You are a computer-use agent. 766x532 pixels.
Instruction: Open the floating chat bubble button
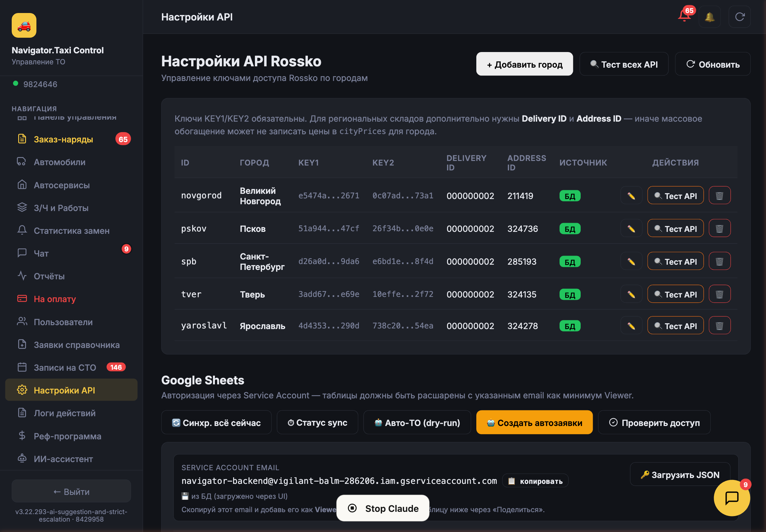[732, 498]
